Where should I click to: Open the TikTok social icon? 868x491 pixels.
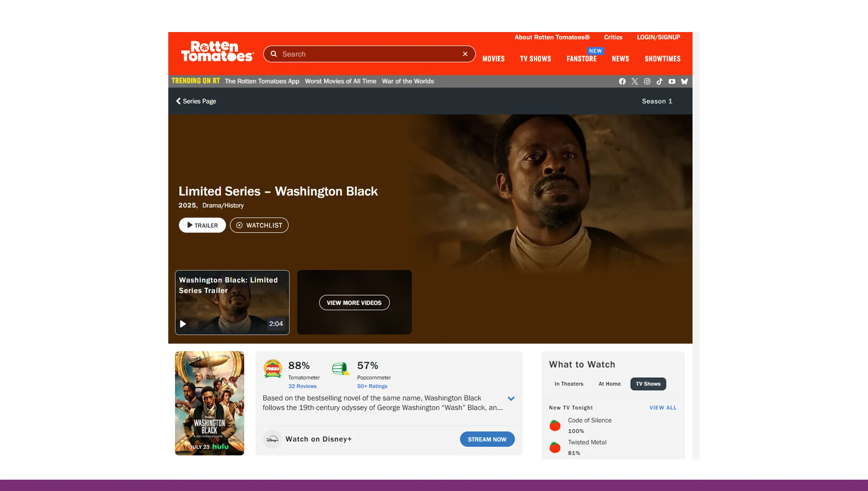[x=659, y=81]
